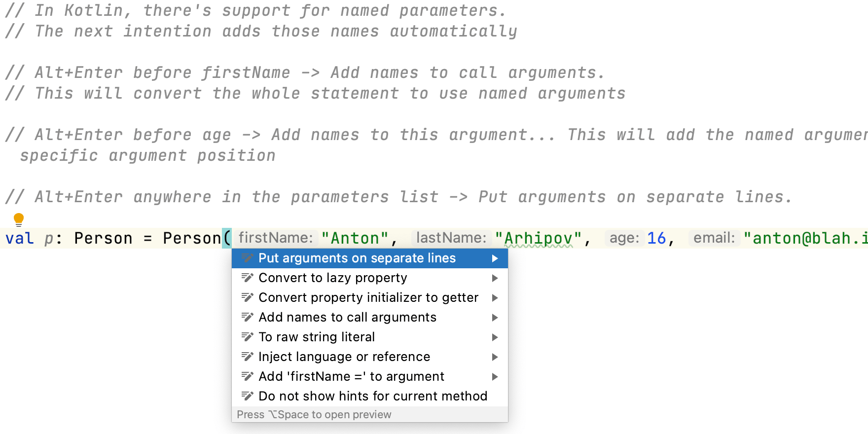Select 'Add 'firstName =' to argument' action

[x=351, y=377]
